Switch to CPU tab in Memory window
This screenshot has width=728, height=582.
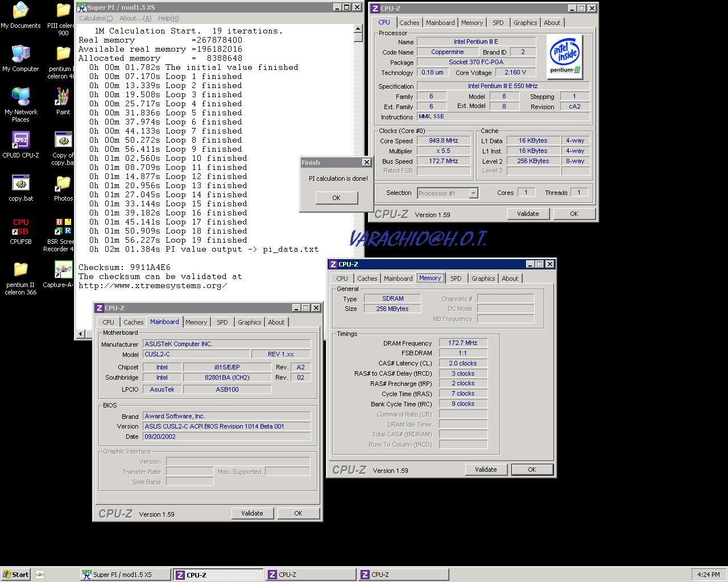click(342, 278)
